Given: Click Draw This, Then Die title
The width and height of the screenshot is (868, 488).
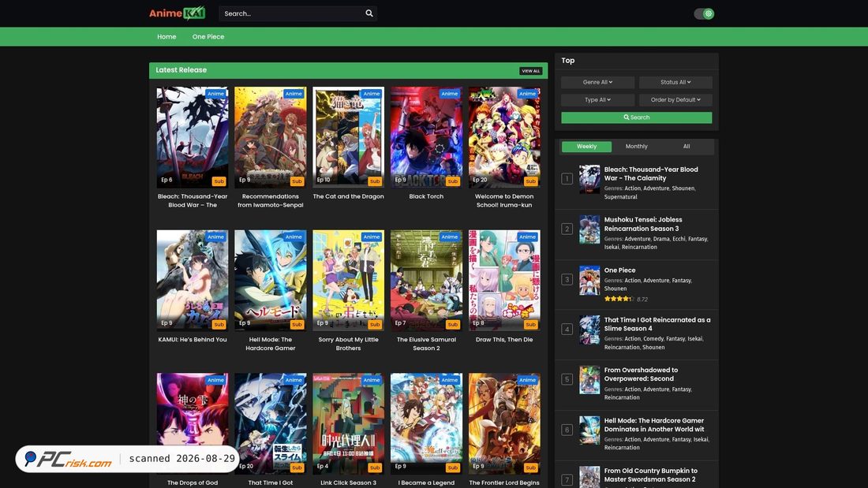Looking at the screenshot, I should [x=504, y=340].
